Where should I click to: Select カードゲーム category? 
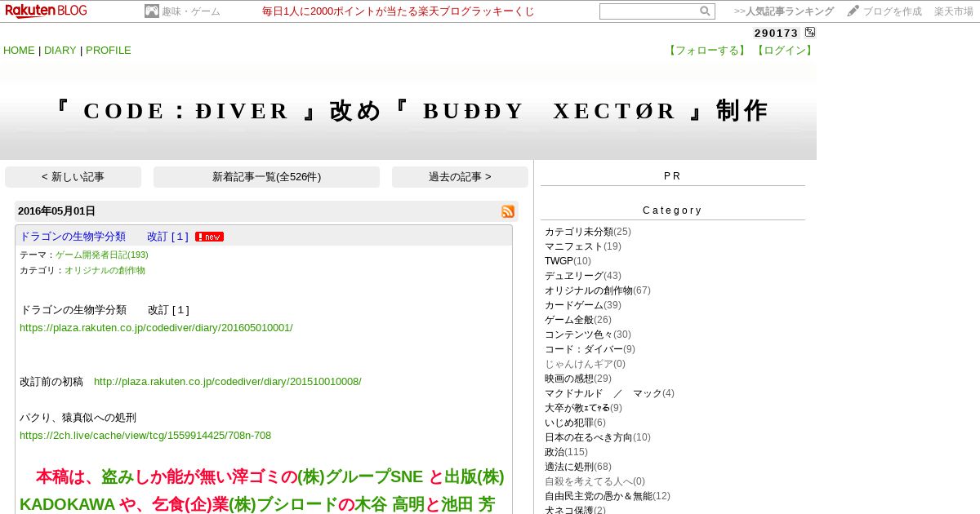pos(574,305)
